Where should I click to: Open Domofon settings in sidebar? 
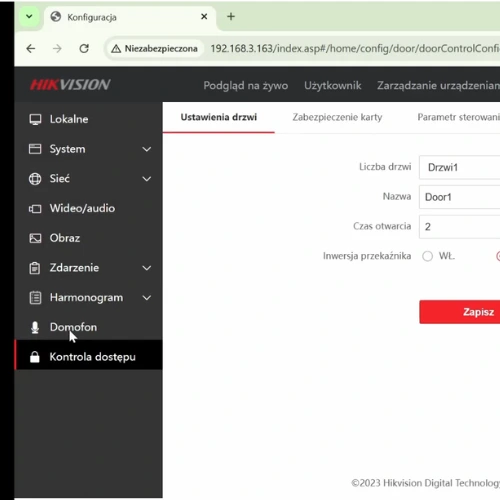pyautogui.click(x=89, y=327)
